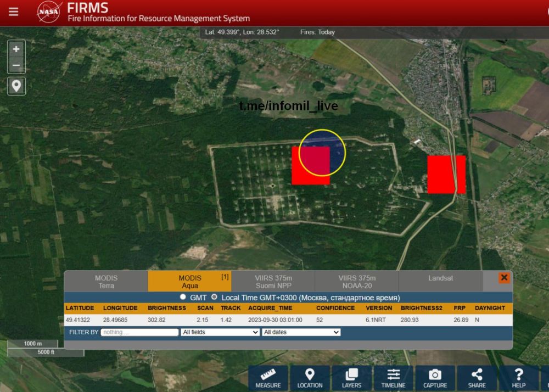Expand the All dates dropdown
Viewport: 549px width, 392px height.
tap(301, 332)
